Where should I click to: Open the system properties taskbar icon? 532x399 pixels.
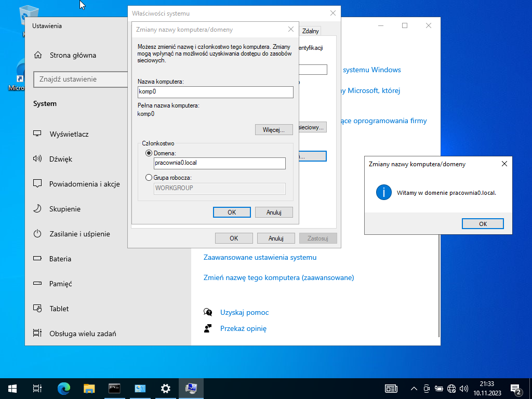coord(191,388)
